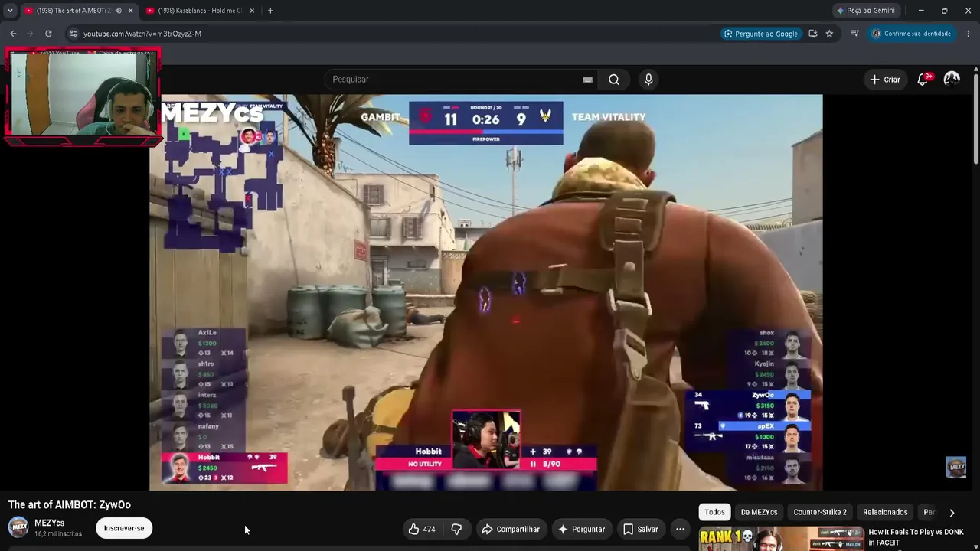Click the video title 'The art of AIMBOT: ZywOo'
The image size is (980, 551).
70,505
